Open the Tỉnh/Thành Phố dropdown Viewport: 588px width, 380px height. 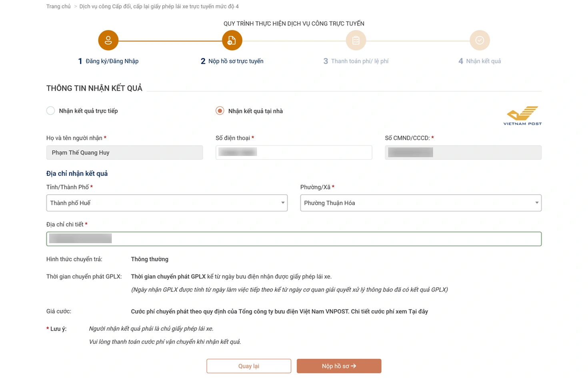point(167,203)
